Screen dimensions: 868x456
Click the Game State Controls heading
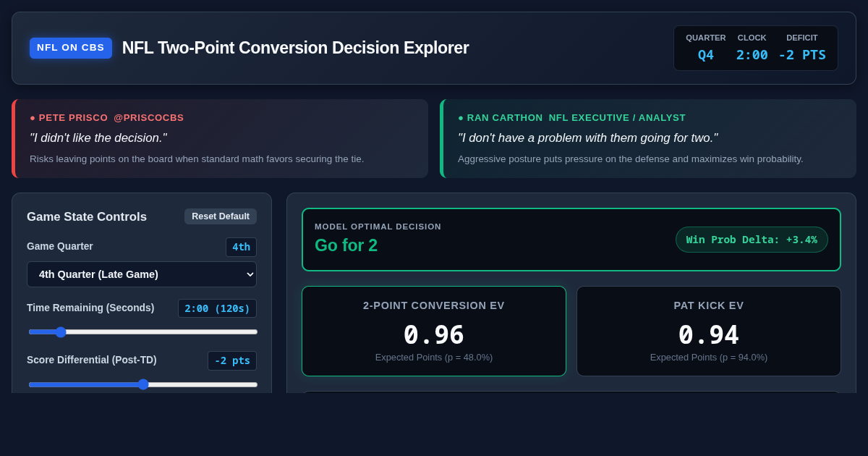[87, 217]
